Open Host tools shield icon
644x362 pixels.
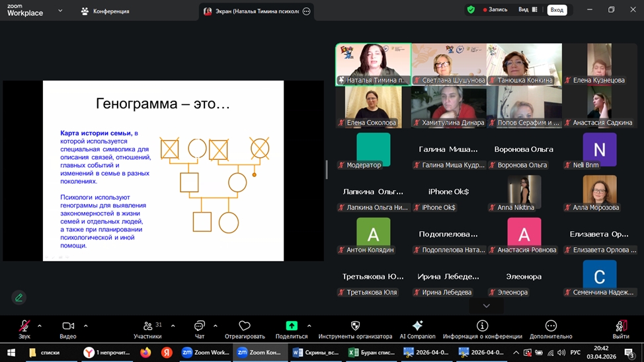(355, 326)
